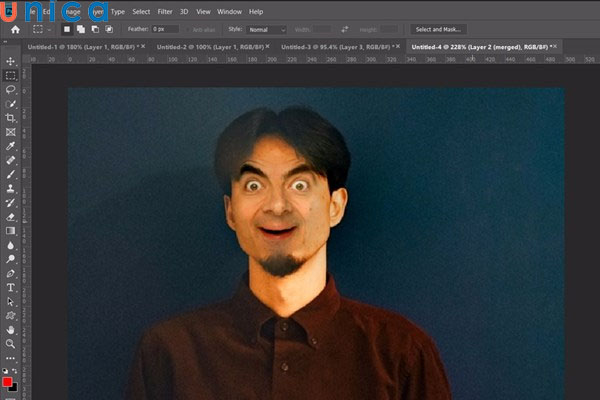This screenshot has width=600, height=400.
Task: Select the Rectangular Marquee tool in toolbar
Action: [10, 75]
